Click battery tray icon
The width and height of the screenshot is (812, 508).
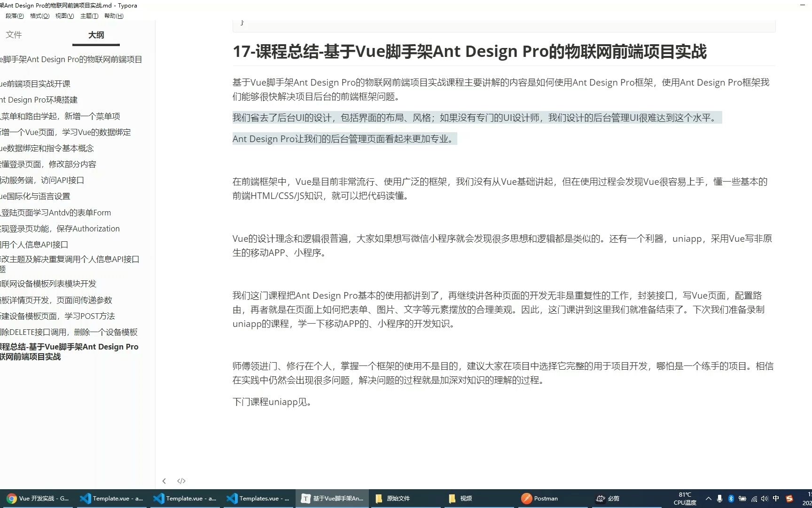[x=742, y=499]
